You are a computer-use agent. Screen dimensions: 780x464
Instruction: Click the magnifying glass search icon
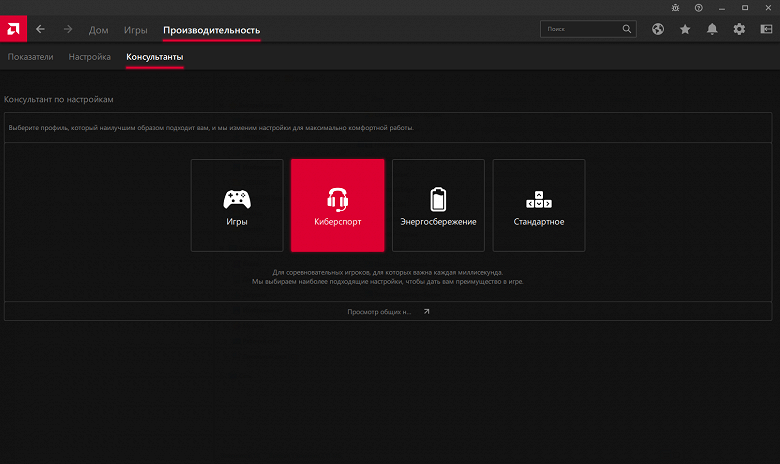click(x=627, y=29)
